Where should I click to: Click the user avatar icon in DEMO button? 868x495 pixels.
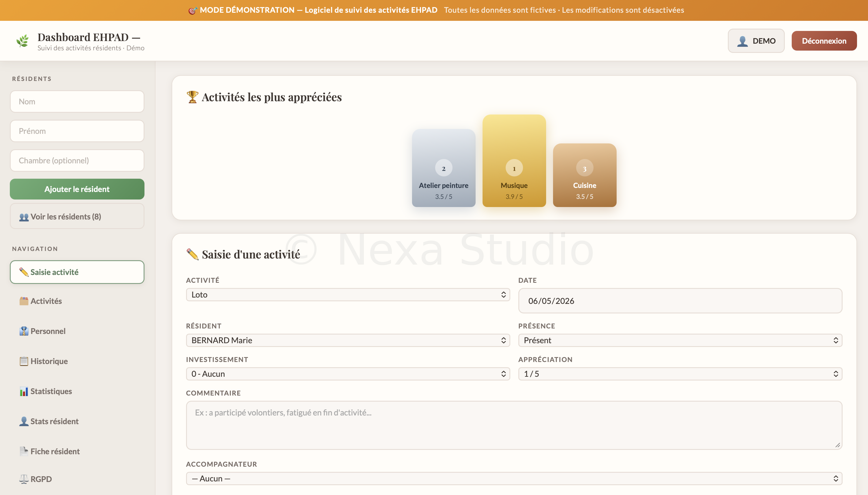(742, 41)
